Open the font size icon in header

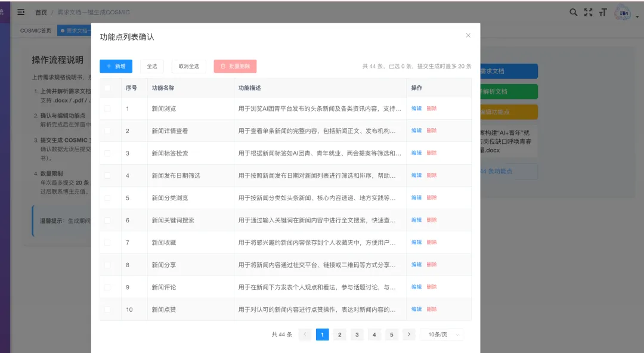pos(603,13)
